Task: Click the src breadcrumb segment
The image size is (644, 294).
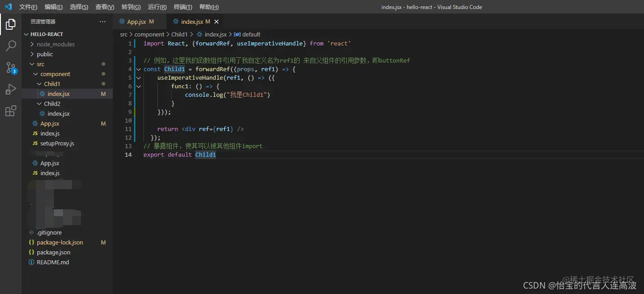Action: 124,34
